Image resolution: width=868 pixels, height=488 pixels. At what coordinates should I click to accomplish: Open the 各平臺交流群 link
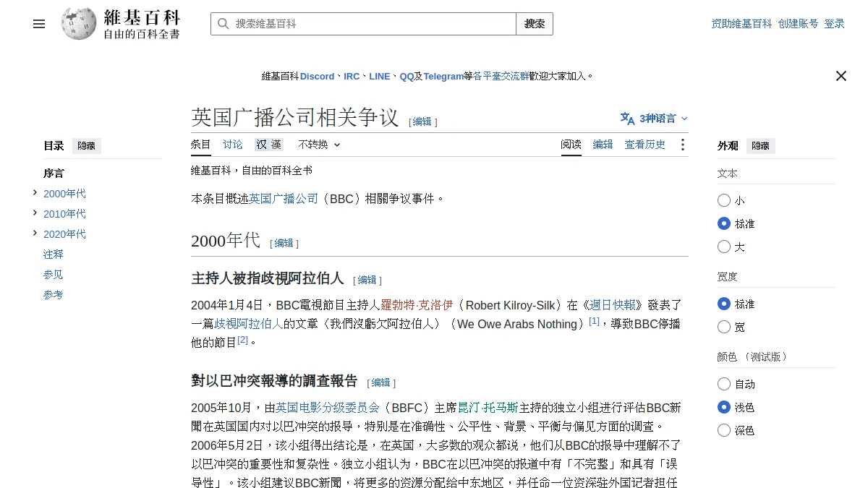[501, 76]
